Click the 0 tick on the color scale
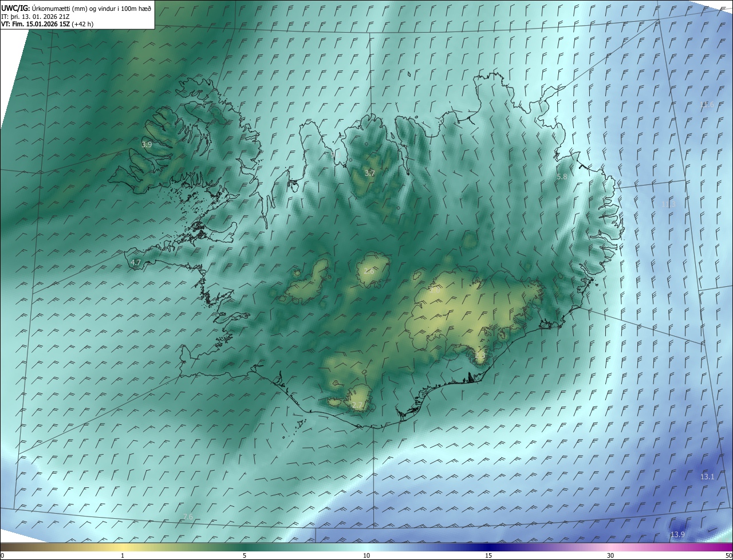This screenshot has width=733, height=560. (2, 555)
